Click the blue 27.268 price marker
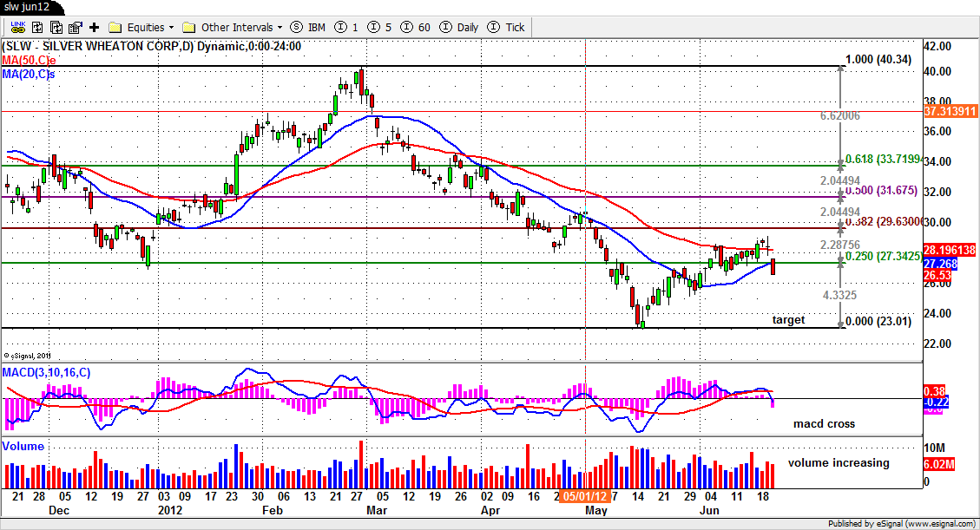 (x=940, y=264)
